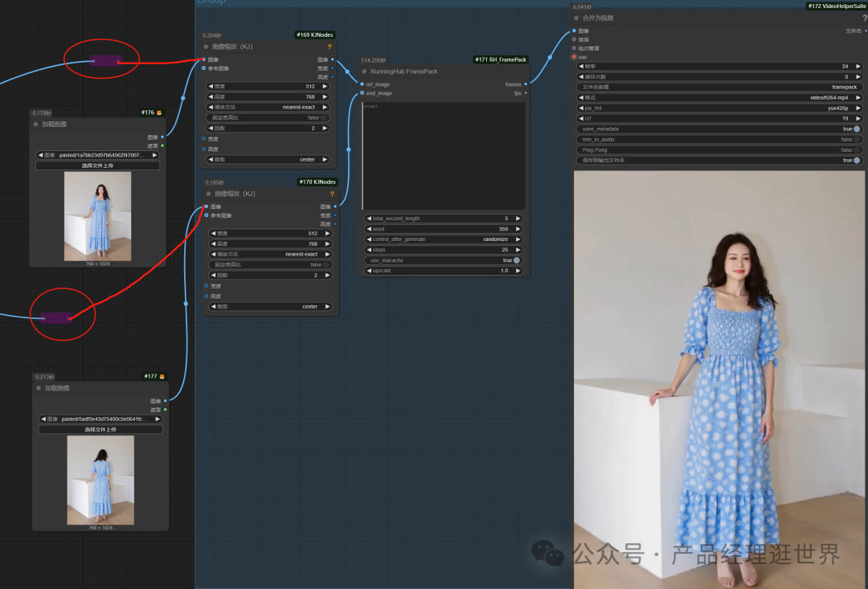Open 缩放方法 nearest-exact combo on node #170
Viewport: 868px width, 589px height.
coord(270,254)
